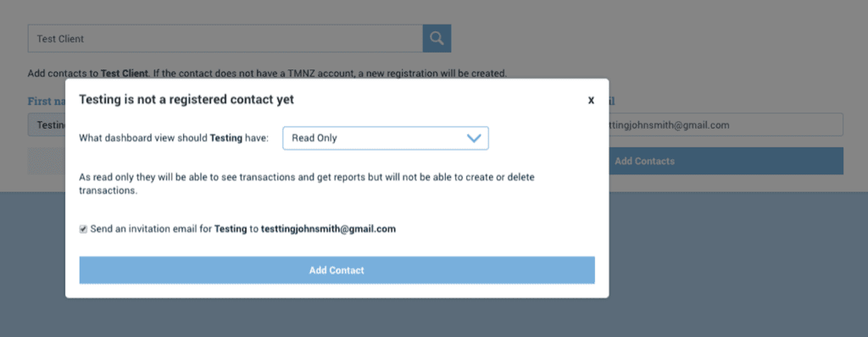Click the 'What dashboard view should Testing have' label
Screen dimensions: 868x337
pos(174,138)
